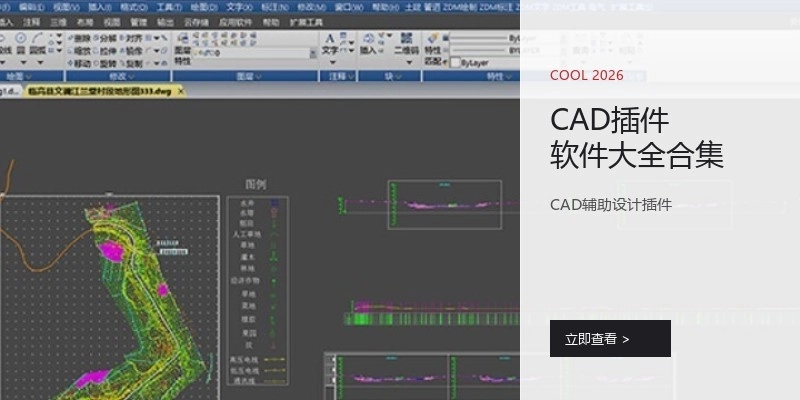The image size is (800, 400).
Task: Select the 复制 (copy) tool
Action: (x=131, y=63)
